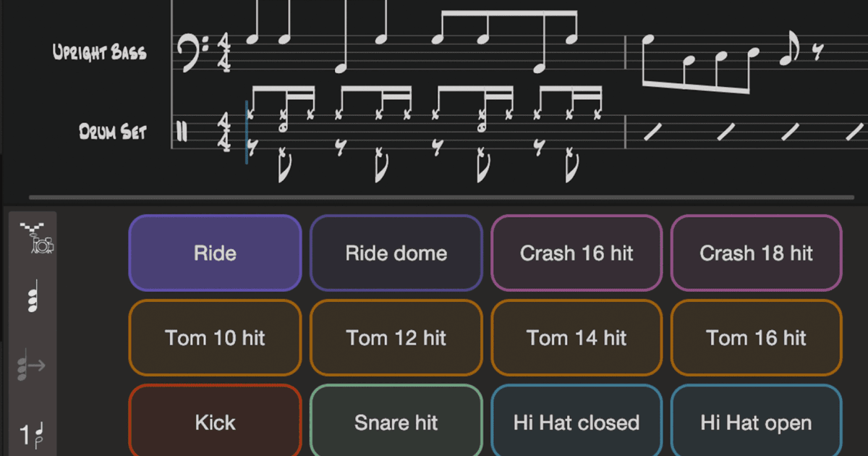Hit the Crash 16 hit pad
This screenshot has height=456, width=868.
(576, 253)
